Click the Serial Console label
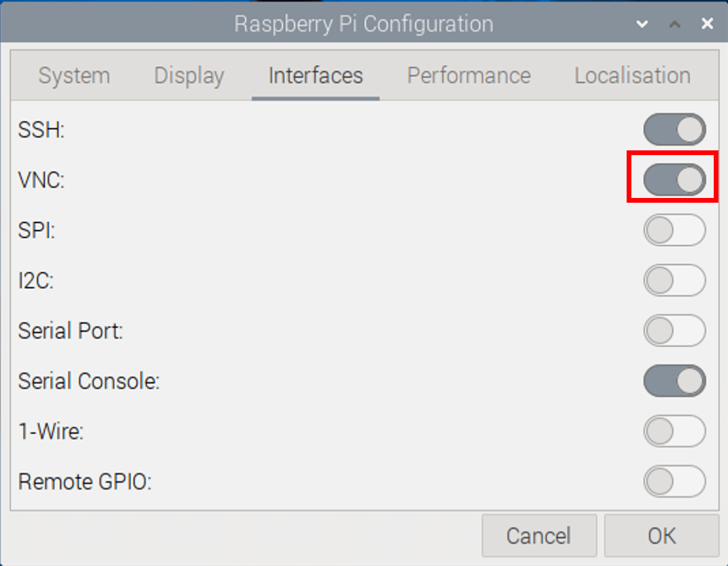728x566 pixels. [88, 381]
